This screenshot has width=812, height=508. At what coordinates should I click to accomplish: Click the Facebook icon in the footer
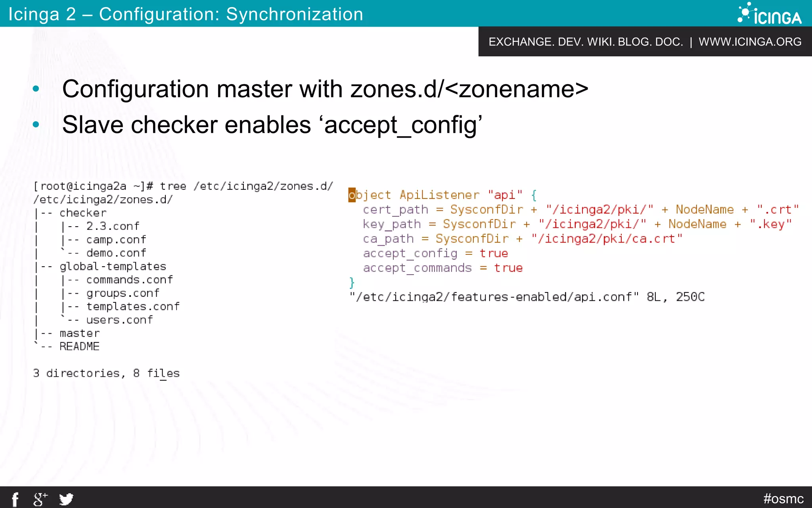[15, 499]
